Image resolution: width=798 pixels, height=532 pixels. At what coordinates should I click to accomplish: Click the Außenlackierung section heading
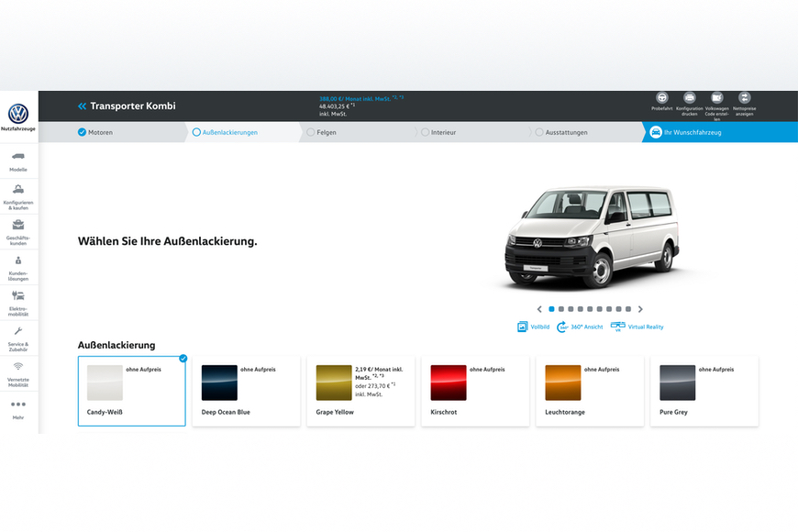(x=116, y=345)
